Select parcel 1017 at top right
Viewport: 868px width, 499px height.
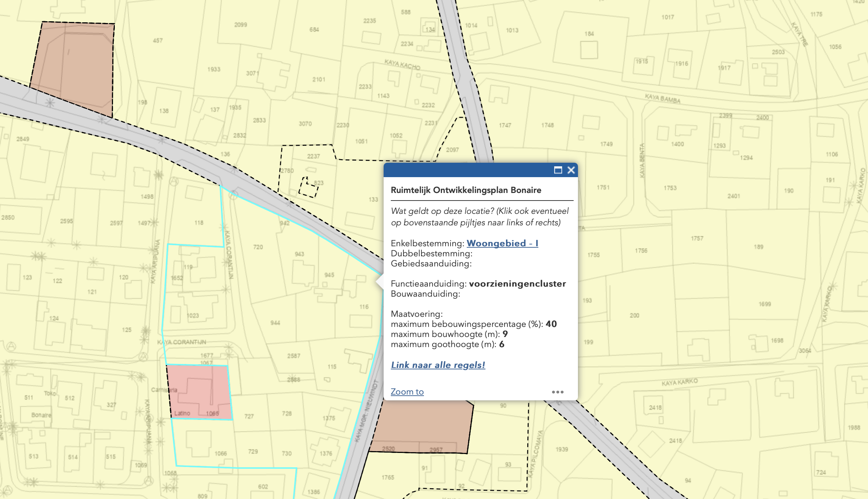click(x=668, y=17)
